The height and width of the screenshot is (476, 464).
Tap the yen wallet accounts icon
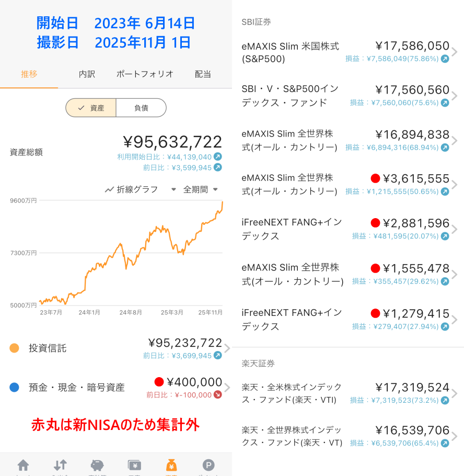(134, 465)
